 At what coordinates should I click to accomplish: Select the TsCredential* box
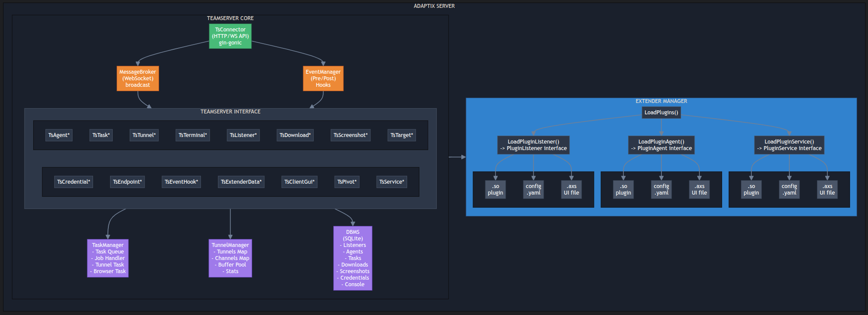pos(74,182)
